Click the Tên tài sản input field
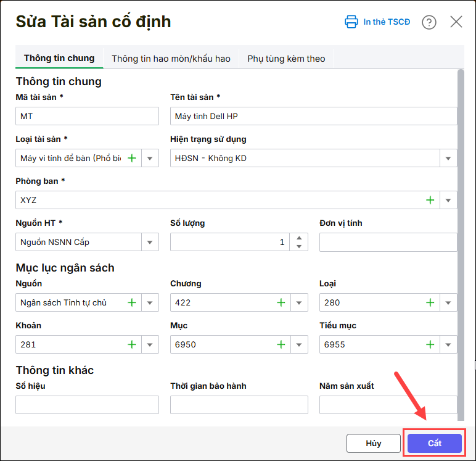 click(x=313, y=117)
